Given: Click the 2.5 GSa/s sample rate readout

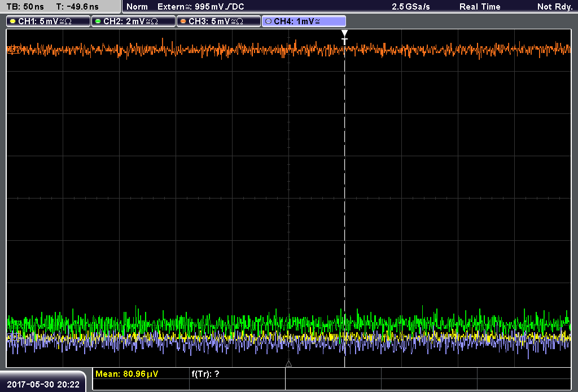Looking at the screenshot, I should 411,7.
